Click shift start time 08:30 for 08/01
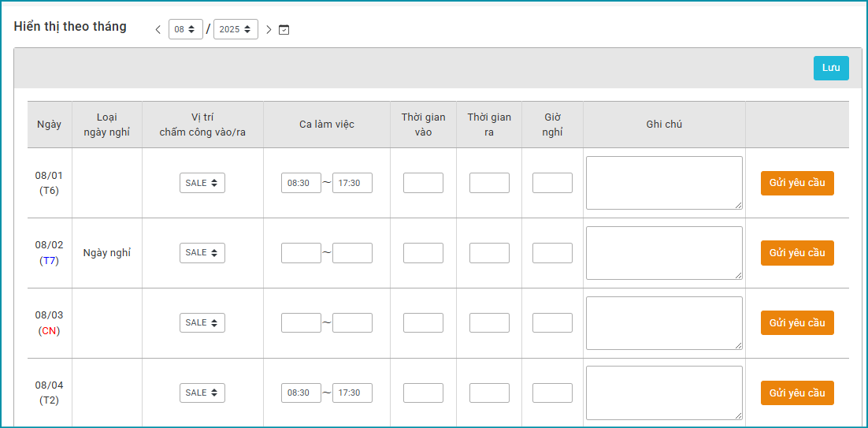Screen dimensions: 868x428 pos(301,183)
